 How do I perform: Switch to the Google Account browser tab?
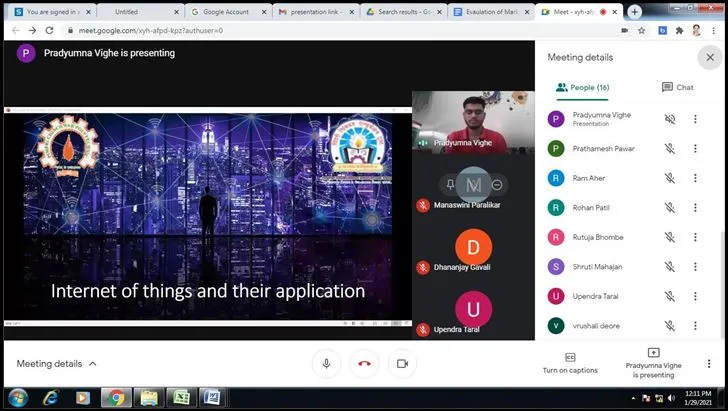[x=226, y=12]
